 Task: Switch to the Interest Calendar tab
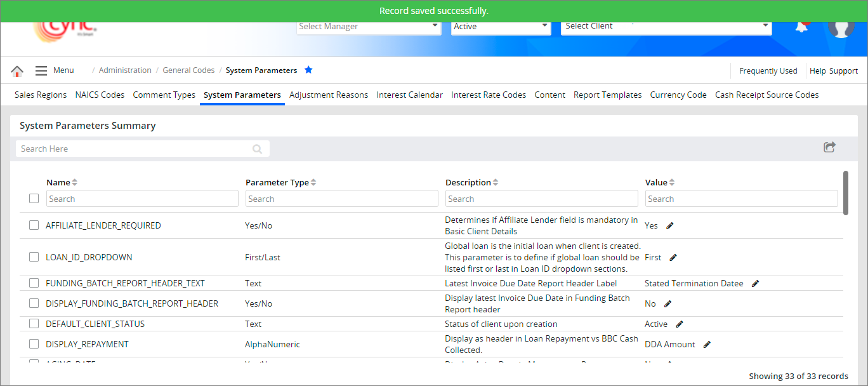click(x=409, y=95)
